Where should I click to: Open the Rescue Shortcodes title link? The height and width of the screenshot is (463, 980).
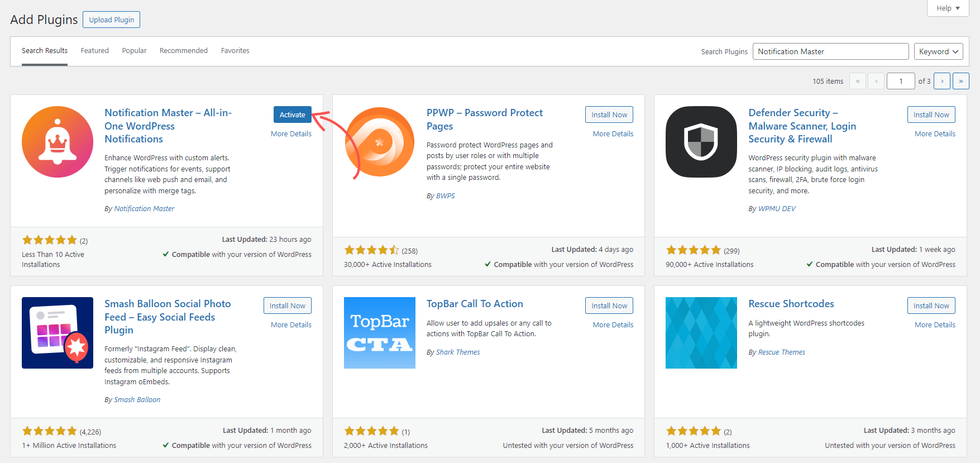pos(791,304)
